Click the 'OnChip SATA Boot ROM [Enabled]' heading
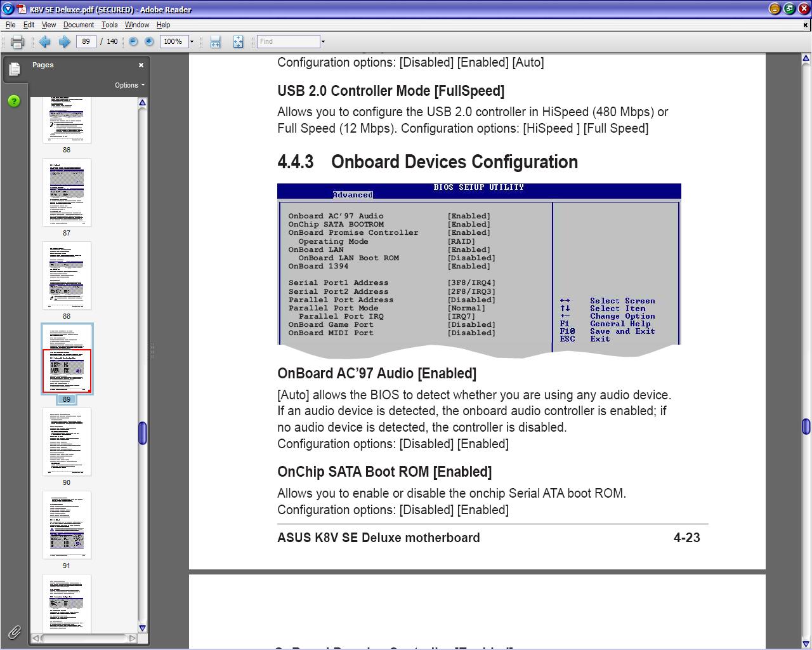The width and height of the screenshot is (812, 650). point(384,472)
